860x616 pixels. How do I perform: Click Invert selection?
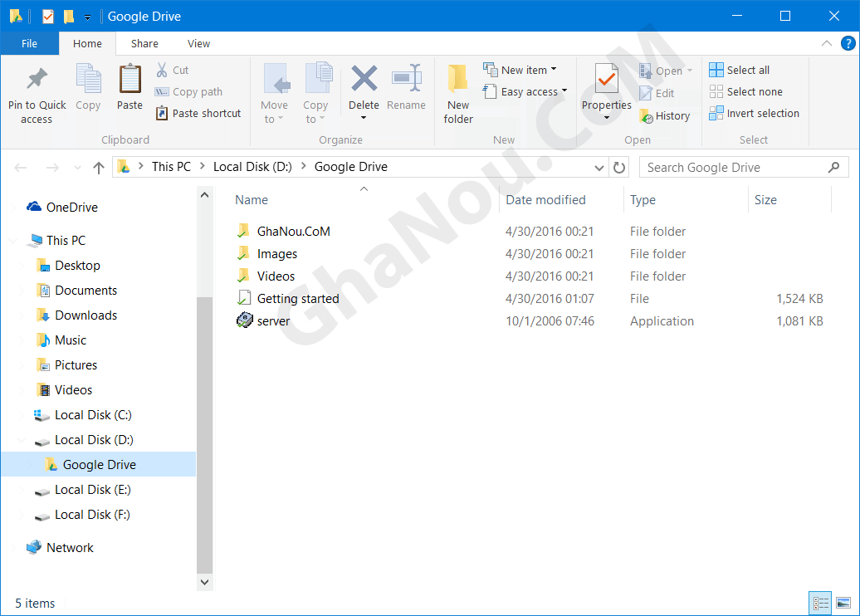[754, 113]
